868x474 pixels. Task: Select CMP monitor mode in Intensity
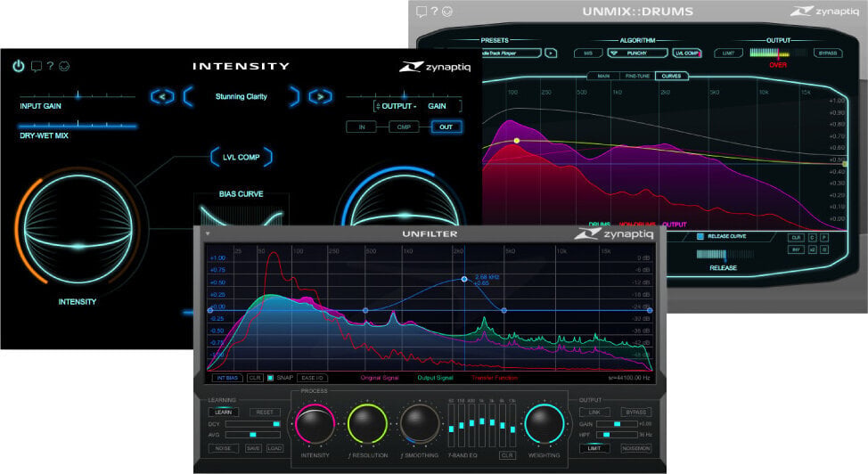coord(404,127)
